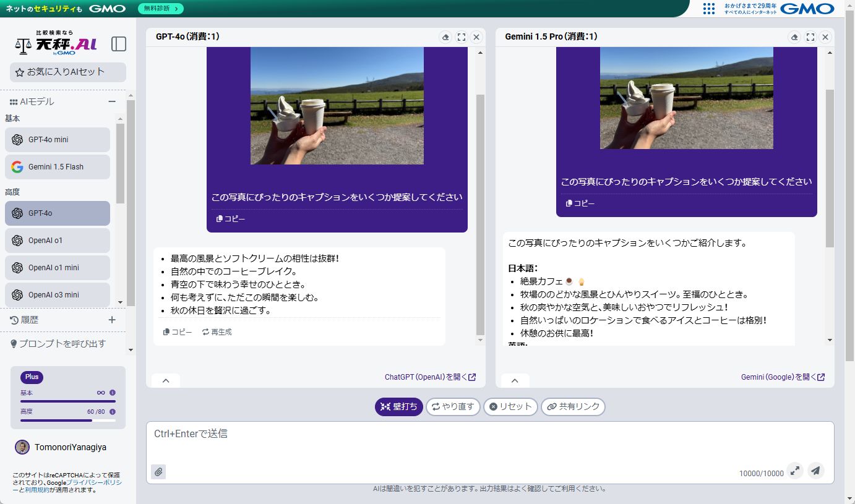855x504 pixels.
Task: Click the expand input area arrows icon
Action: click(794, 471)
